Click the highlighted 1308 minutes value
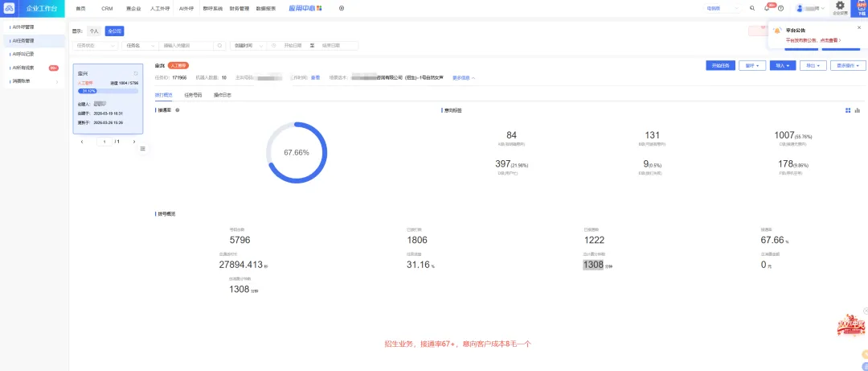The image size is (868, 371). (593, 265)
